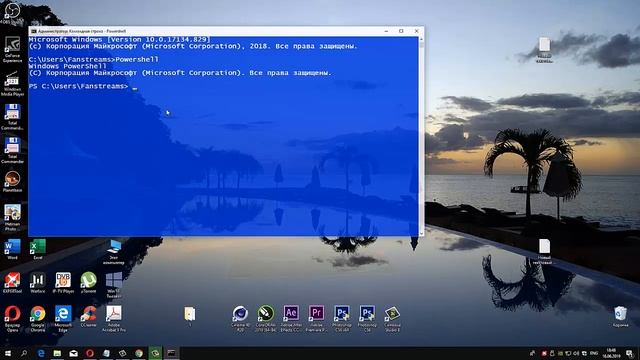Open the Opera browser desktop shortcut
The width and height of the screenshot is (640, 360).
pos(12,318)
